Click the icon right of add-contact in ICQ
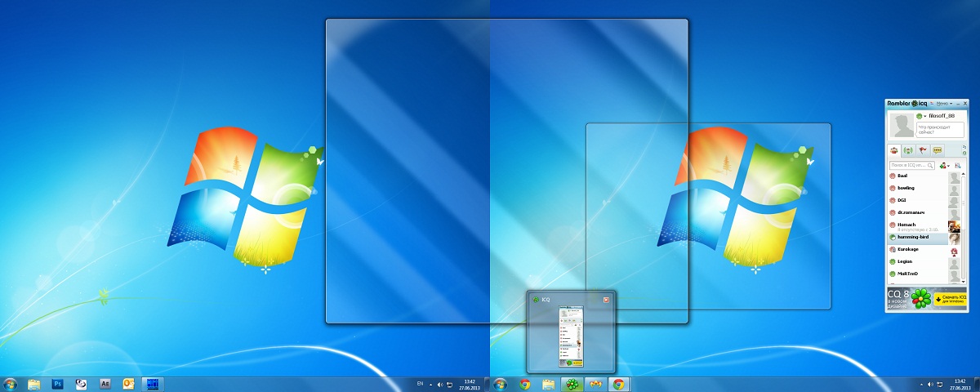The width and height of the screenshot is (980, 392). pos(958,166)
